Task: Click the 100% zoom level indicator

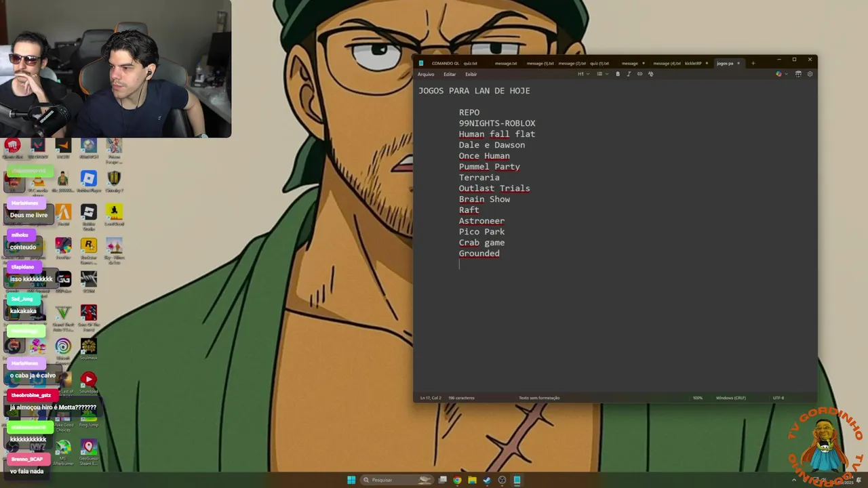Action: [698, 398]
